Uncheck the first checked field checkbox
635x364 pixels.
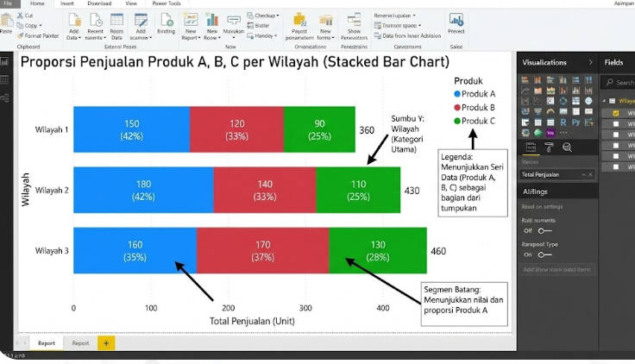tap(615, 113)
